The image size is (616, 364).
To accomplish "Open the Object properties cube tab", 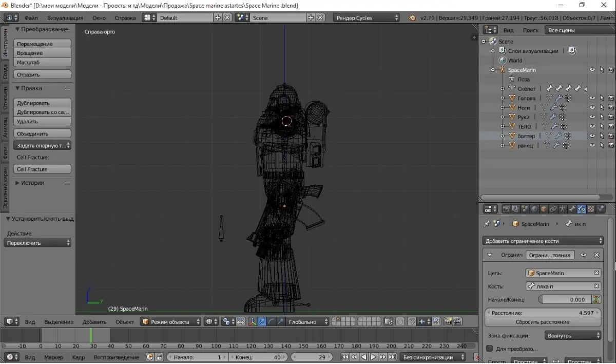I will (x=544, y=209).
